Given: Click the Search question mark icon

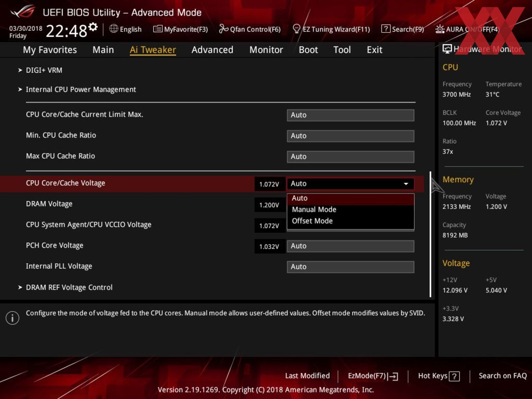Looking at the screenshot, I should tap(385, 29).
